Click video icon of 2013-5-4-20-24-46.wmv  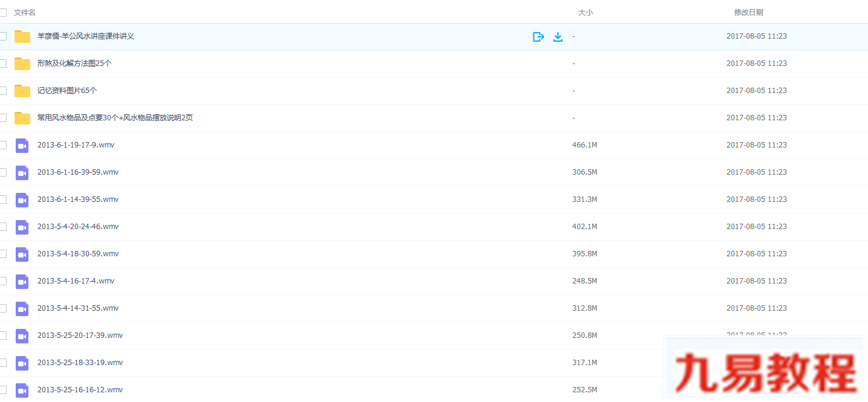(22, 227)
